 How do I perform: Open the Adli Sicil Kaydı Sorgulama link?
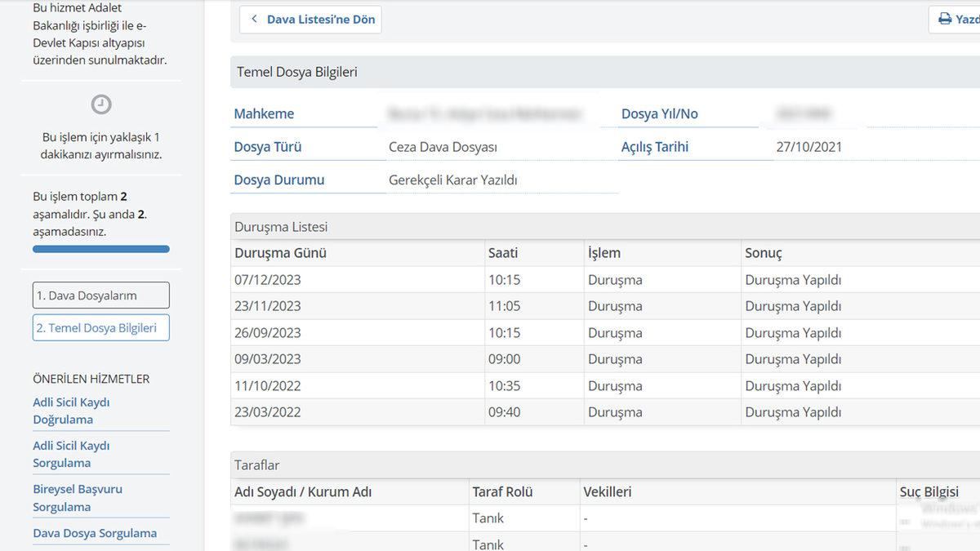[71, 454]
